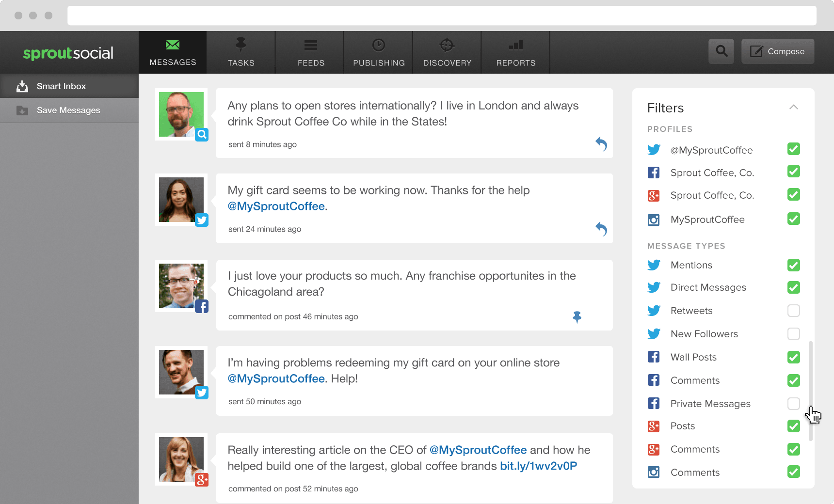Open the London stores sender's avatar
Screen dimensions: 834x504
tap(181, 114)
